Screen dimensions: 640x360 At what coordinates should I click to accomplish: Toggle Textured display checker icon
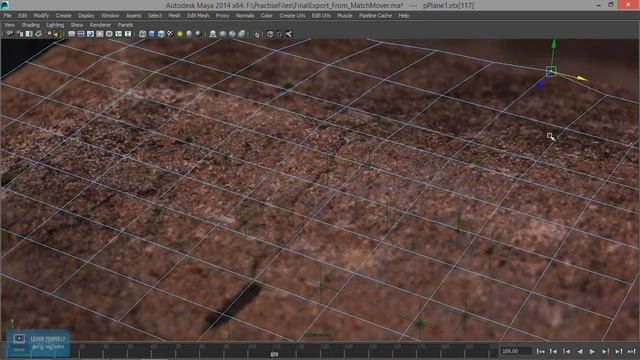click(170, 34)
